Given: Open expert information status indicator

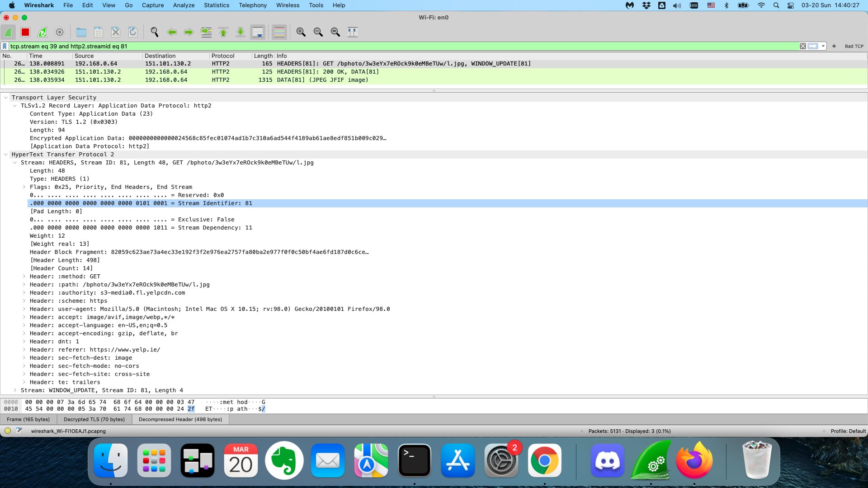Looking at the screenshot, I should [x=8, y=431].
